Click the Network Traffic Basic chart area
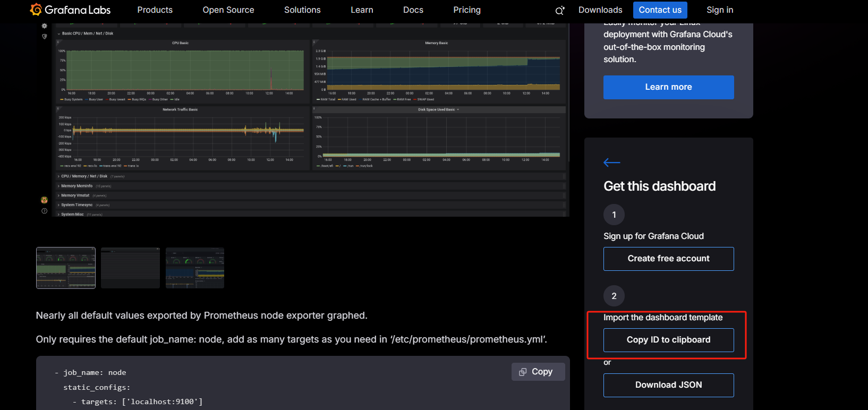Image resolution: width=868 pixels, height=410 pixels. point(188,136)
